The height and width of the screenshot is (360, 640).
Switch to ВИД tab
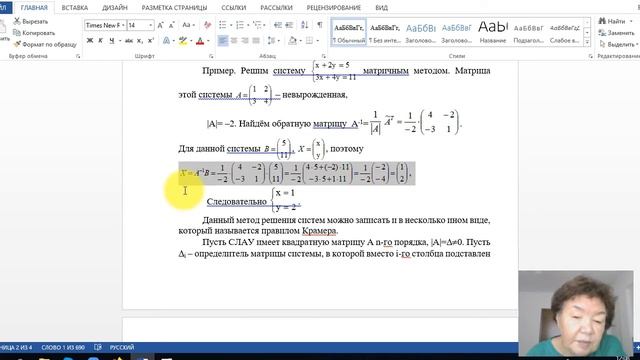[382, 7]
